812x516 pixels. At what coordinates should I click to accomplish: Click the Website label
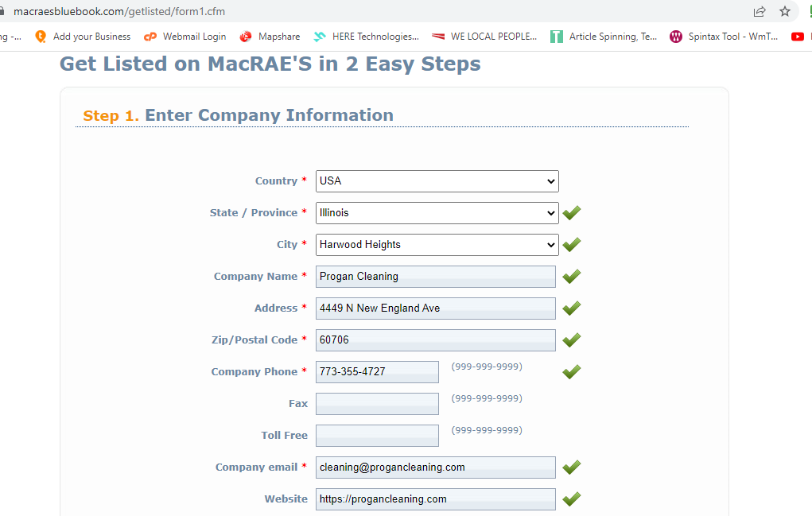286,499
